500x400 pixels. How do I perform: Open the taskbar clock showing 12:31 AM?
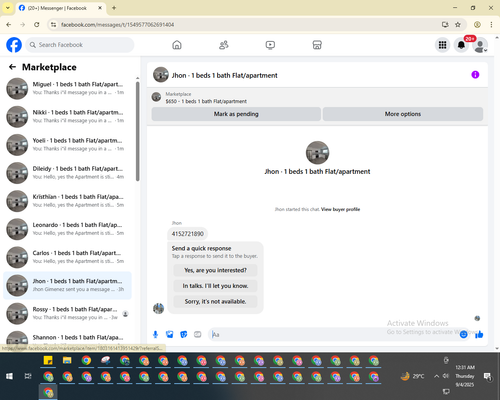point(465,376)
